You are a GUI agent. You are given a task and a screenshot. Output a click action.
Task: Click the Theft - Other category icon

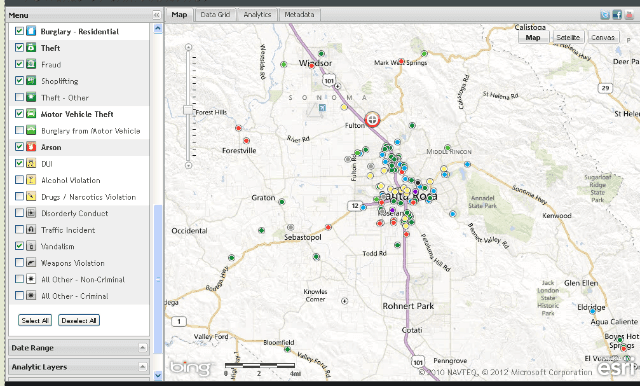coord(31,97)
